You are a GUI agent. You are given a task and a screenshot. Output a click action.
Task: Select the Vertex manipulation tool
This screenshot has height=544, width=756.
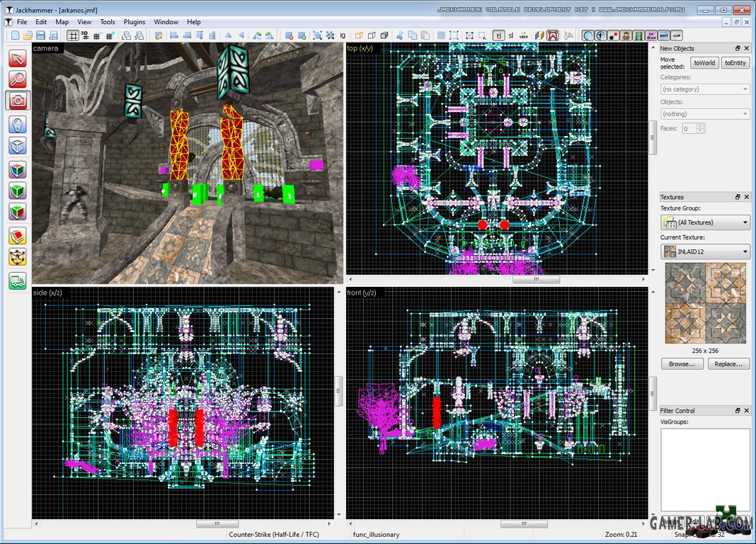[x=18, y=257]
